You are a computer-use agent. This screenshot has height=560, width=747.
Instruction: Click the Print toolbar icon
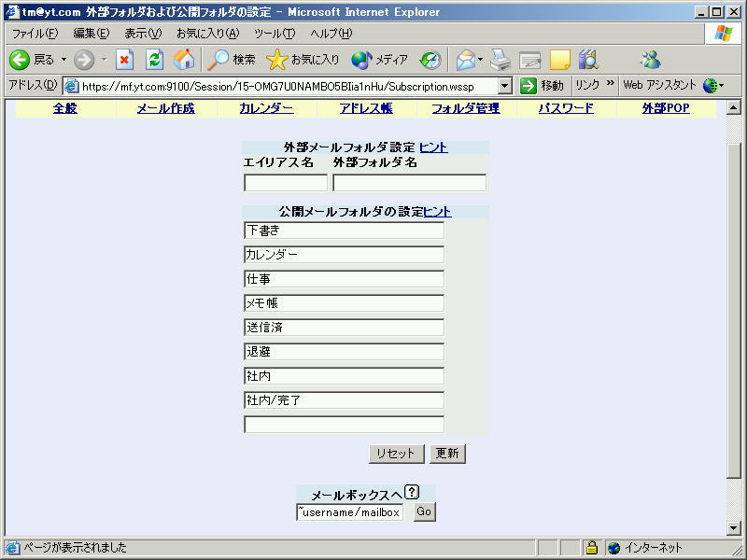(500, 60)
